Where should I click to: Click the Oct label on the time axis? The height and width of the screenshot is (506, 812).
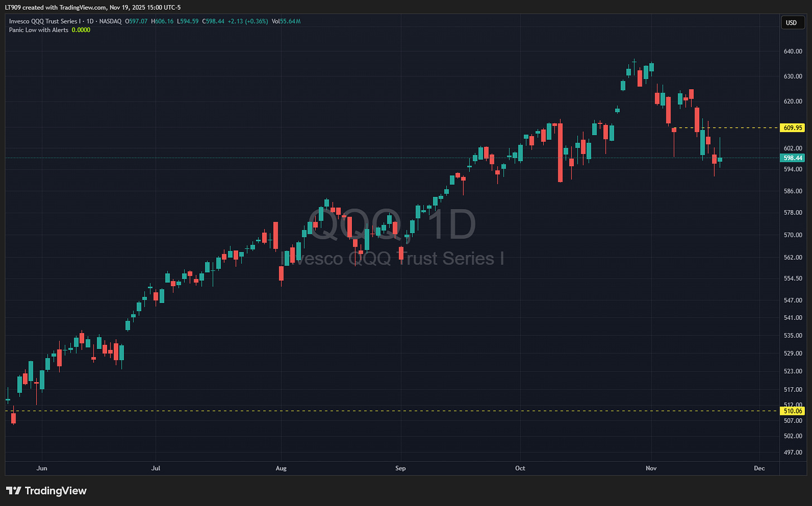click(x=520, y=468)
